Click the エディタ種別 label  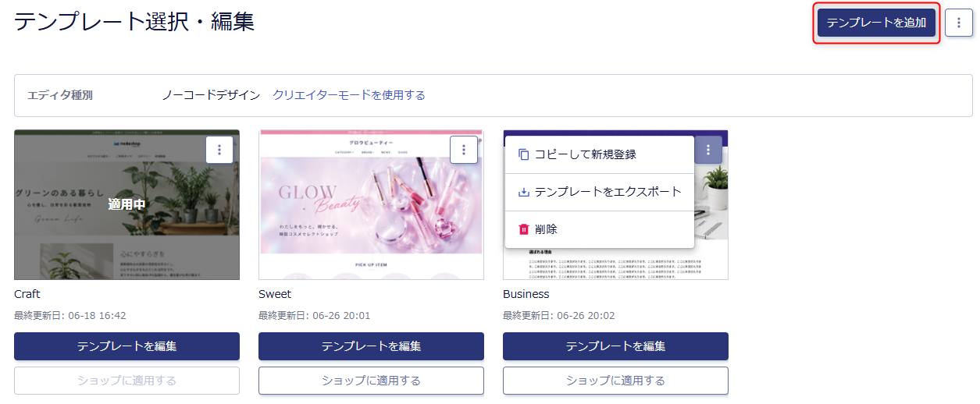[x=60, y=95]
